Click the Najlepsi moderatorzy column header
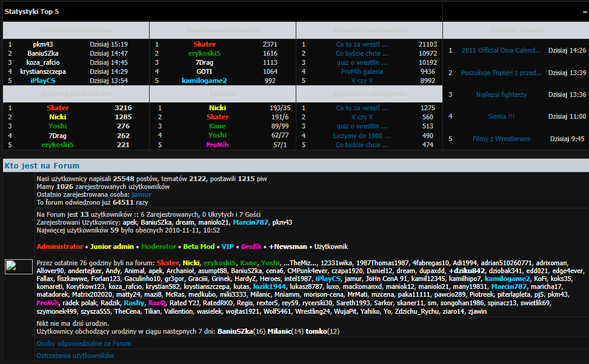The image size is (589, 364). [x=76, y=94]
